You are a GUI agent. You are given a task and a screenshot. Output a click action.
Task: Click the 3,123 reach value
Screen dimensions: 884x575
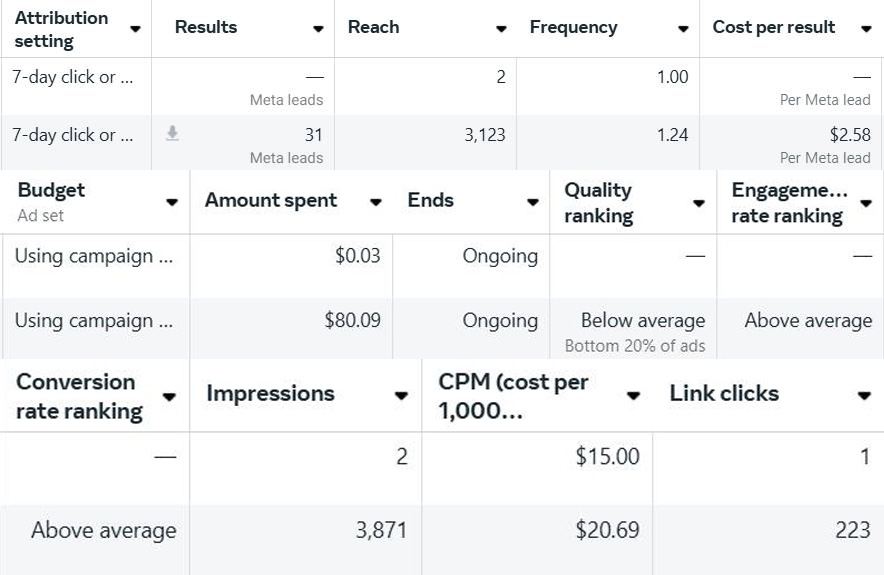(x=485, y=135)
